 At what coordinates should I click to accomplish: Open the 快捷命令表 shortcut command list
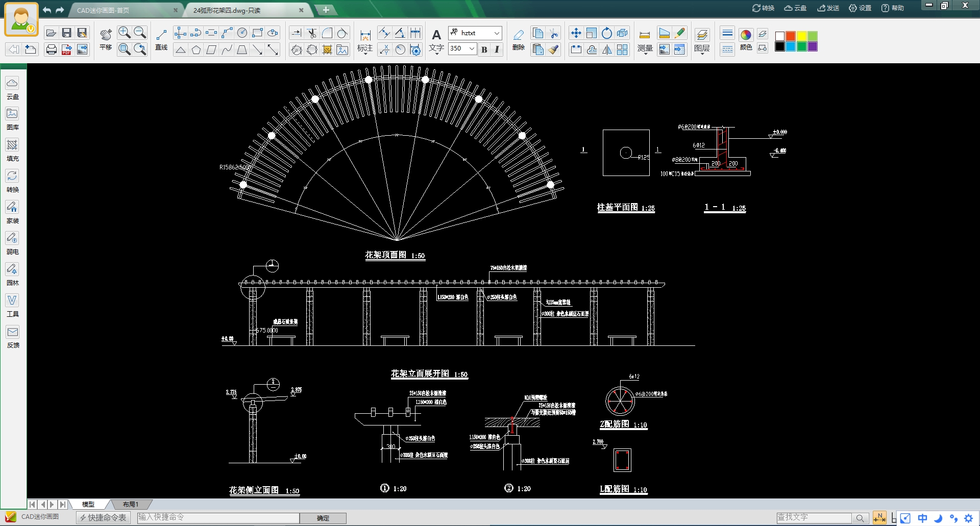click(x=104, y=517)
